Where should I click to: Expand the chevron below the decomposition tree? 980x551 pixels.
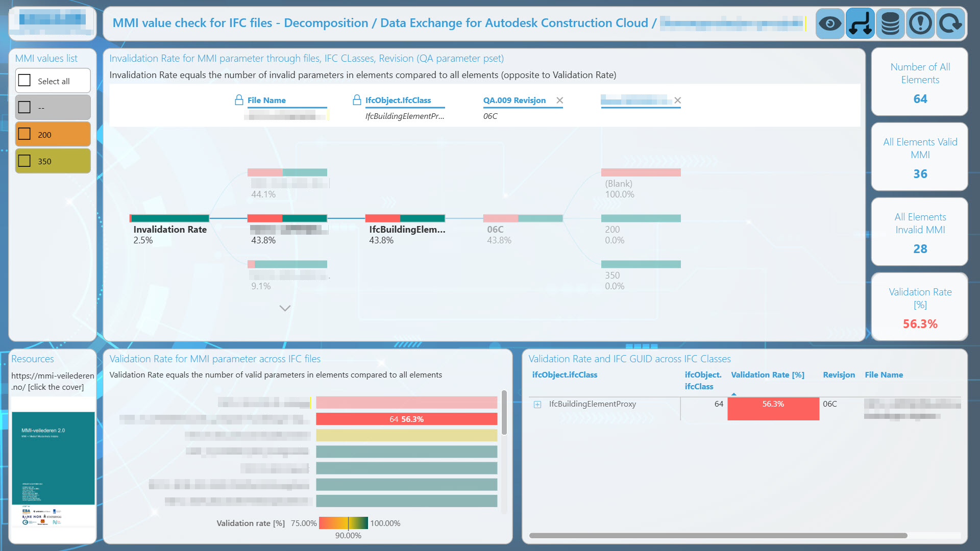tap(284, 308)
